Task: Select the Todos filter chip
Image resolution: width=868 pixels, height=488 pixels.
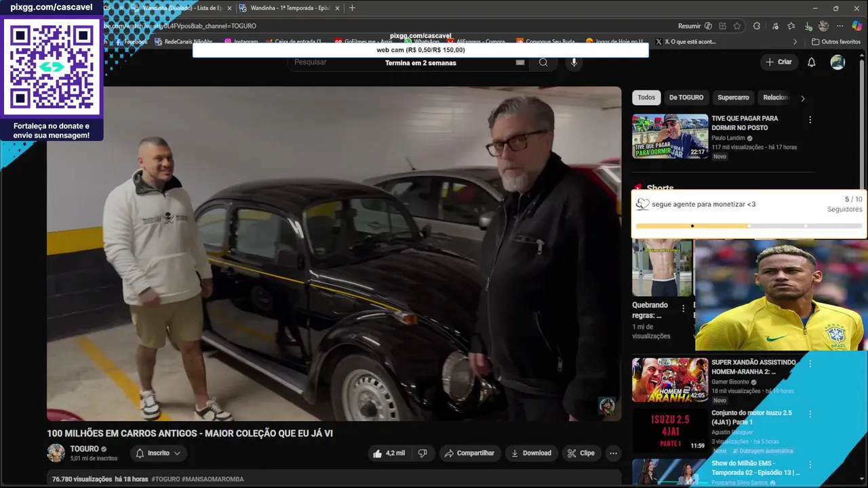Action: coord(646,98)
